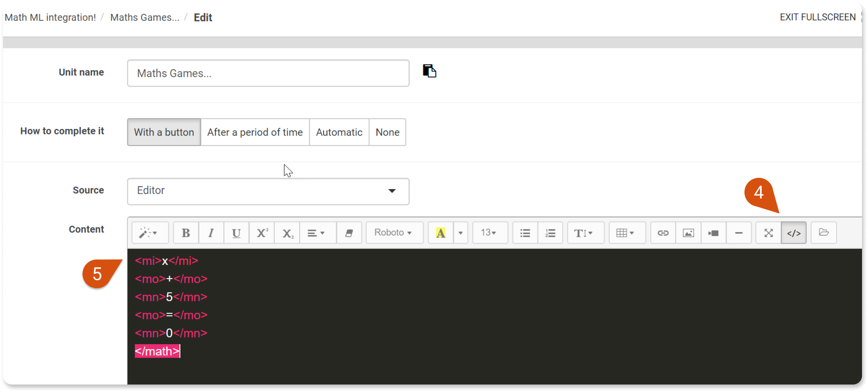Toggle bold formatting
The width and height of the screenshot is (868, 392).
186,233
